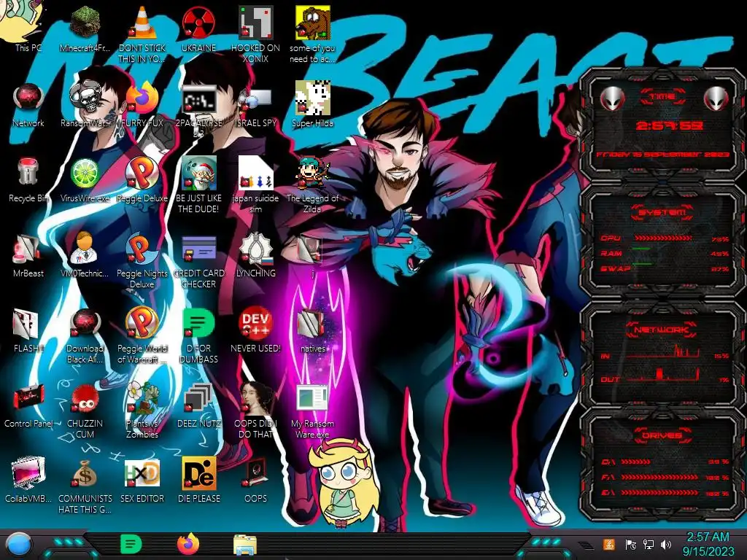Click the VM0Technic... user icon

pos(85,249)
